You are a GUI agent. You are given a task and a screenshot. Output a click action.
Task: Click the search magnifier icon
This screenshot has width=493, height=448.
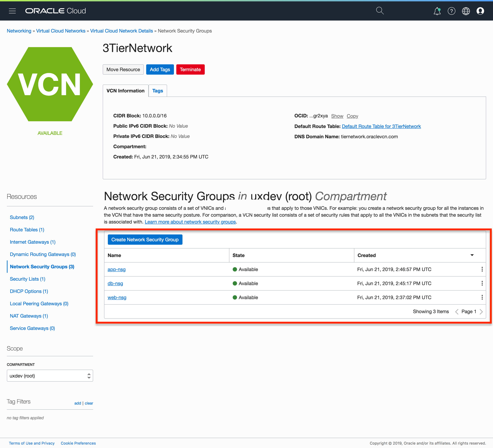pos(380,11)
